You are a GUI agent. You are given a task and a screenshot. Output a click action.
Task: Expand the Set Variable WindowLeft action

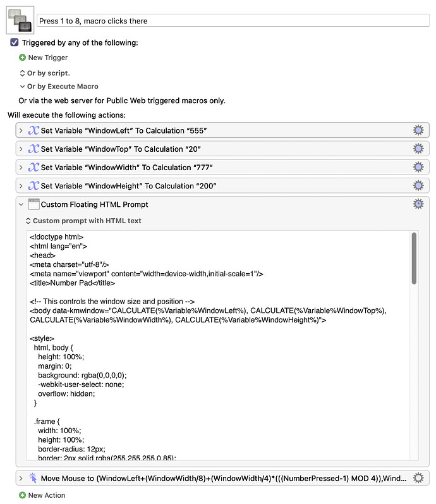(x=21, y=131)
